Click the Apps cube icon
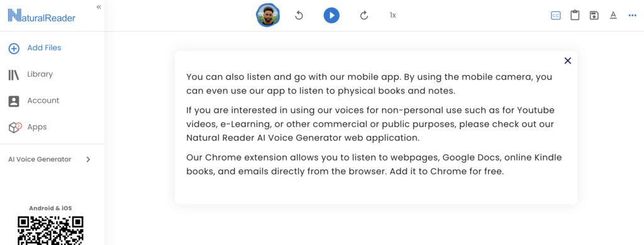 click(x=15, y=127)
